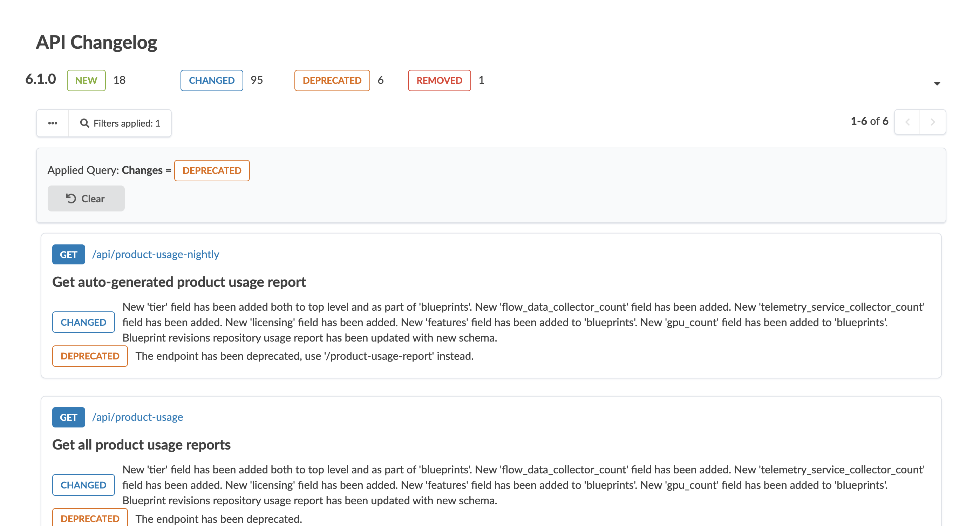Image resolution: width=980 pixels, height=526 pixels.
Task: Click GET badge for product-usage-nightly
Action: click(x=68, y=254)
